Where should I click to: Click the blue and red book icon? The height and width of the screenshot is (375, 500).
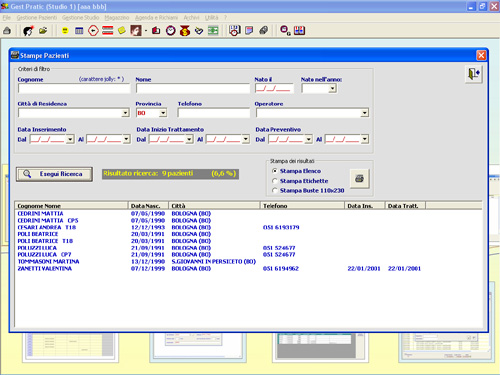click(299, 31)
